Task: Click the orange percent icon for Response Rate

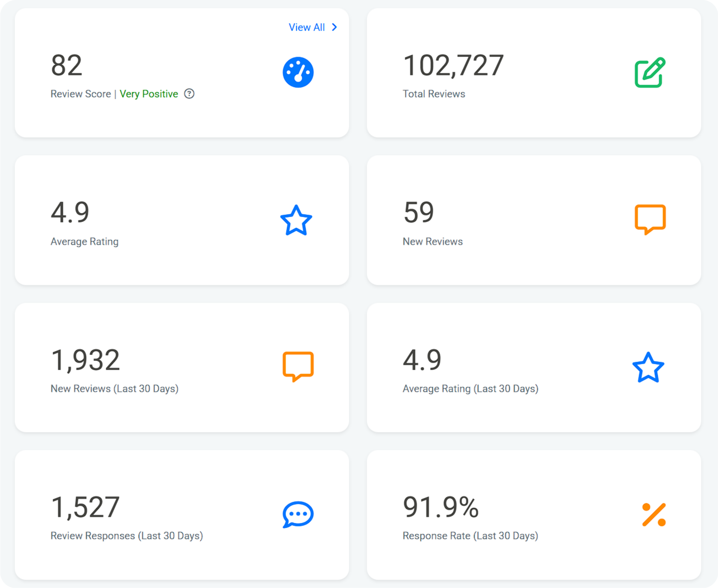Action: coord(654,515)
